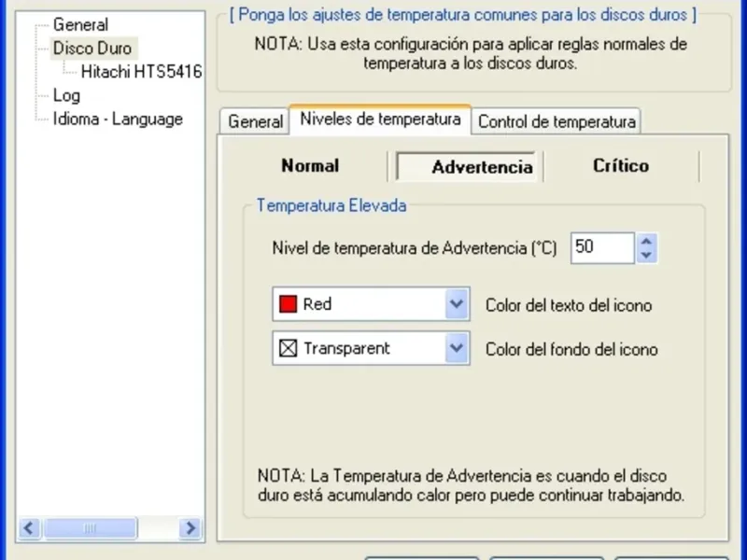Select Disco Duro tree node

pyautogui.click(x=92, y=48)
